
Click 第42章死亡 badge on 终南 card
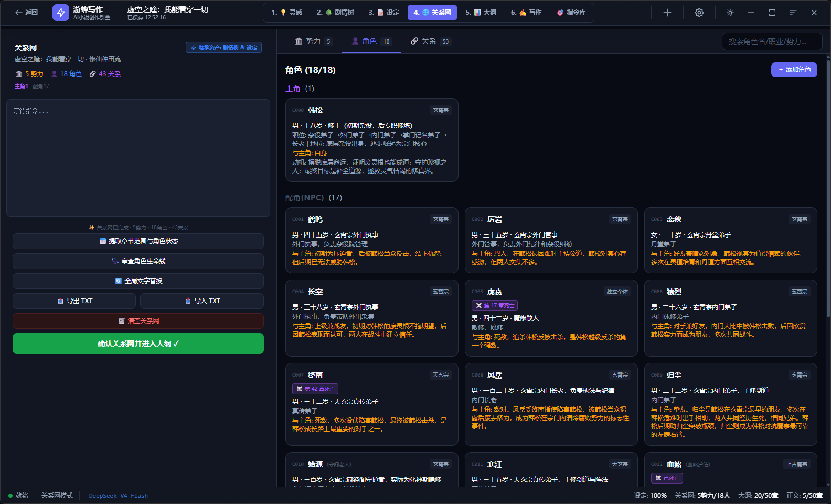(x=315, y=389)
